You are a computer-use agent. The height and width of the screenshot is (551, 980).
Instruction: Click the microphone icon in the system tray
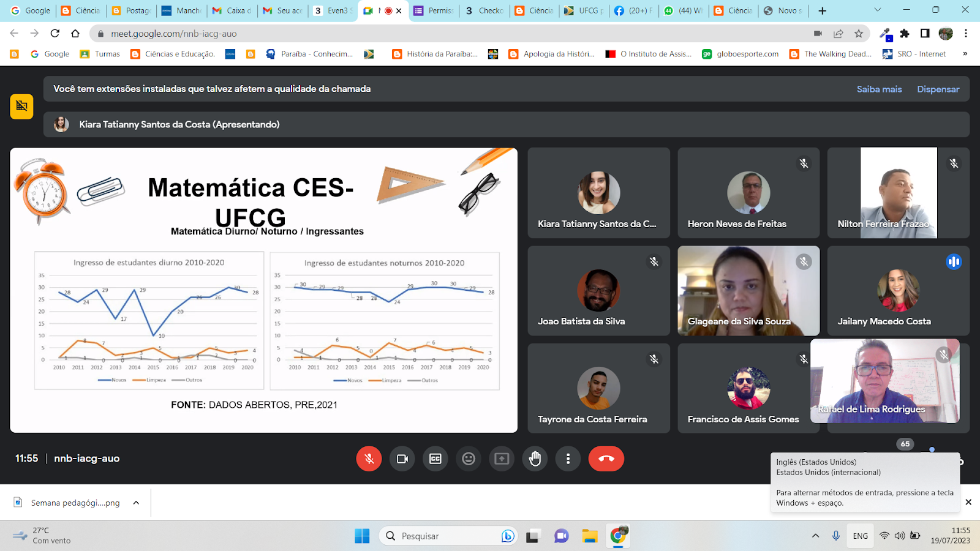[x=836, y=536]
